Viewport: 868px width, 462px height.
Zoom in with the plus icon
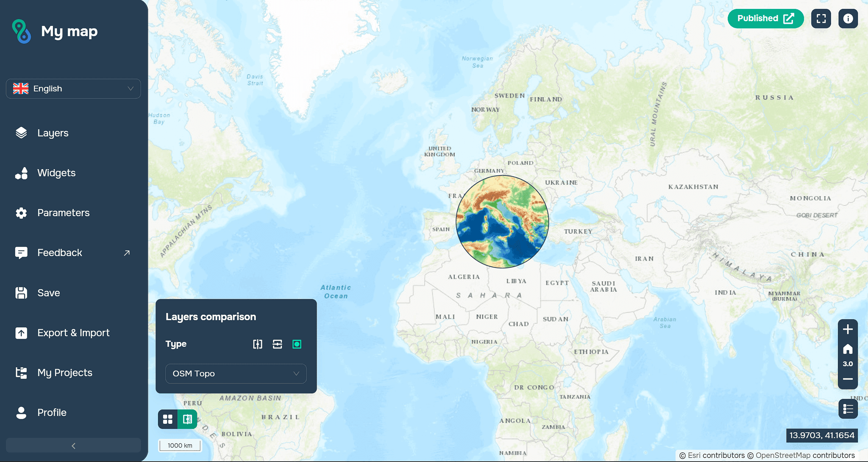[x=848, y=329]
